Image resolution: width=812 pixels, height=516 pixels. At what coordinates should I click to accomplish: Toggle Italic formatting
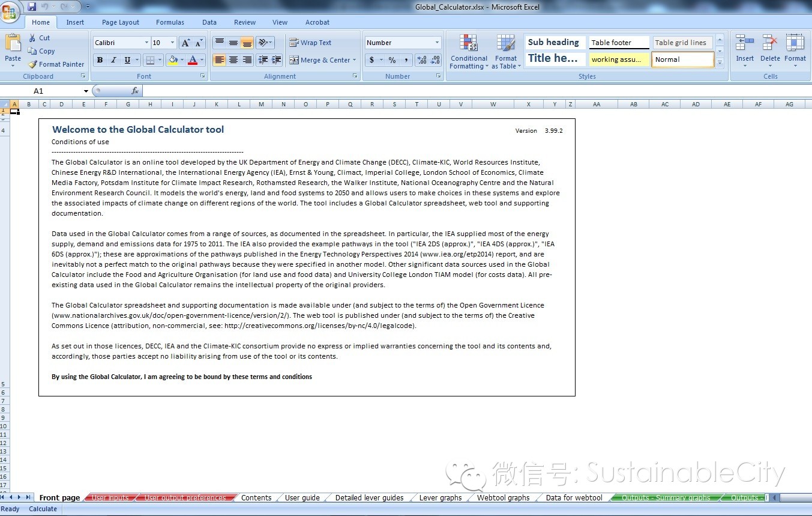(x=113, y=60)
